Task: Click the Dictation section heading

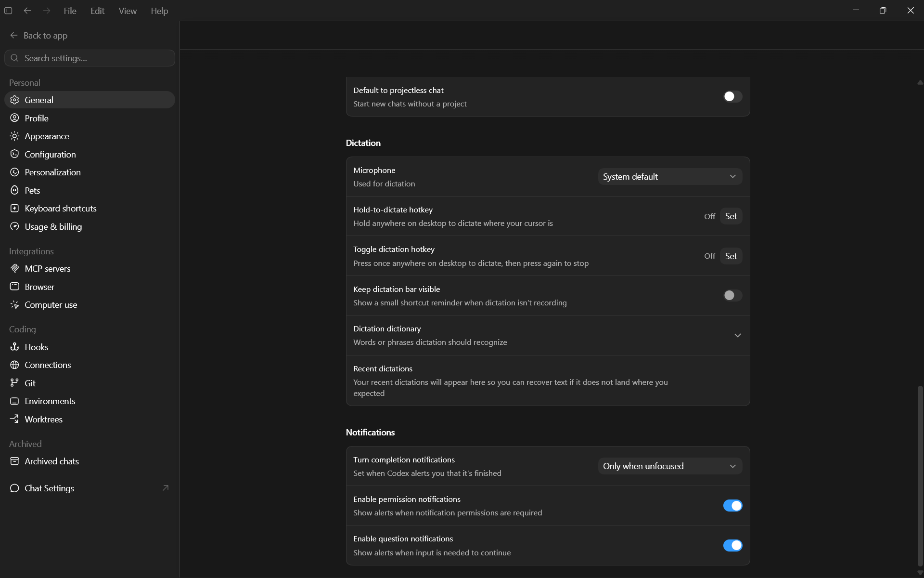Action: [363, 143]
